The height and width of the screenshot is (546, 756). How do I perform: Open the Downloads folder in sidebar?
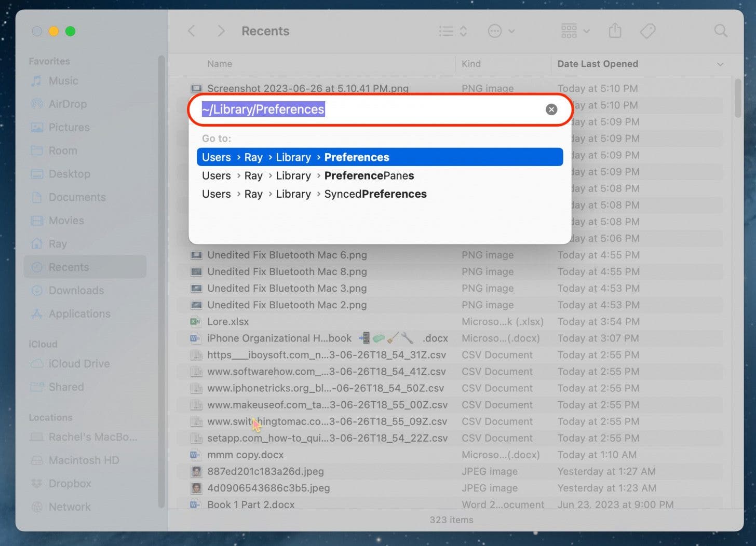coord(76,291)
